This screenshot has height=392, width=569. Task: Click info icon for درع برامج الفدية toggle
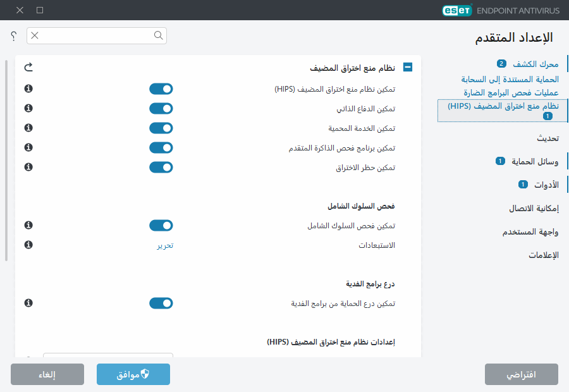pyautogui.click(x=28, y=303)
